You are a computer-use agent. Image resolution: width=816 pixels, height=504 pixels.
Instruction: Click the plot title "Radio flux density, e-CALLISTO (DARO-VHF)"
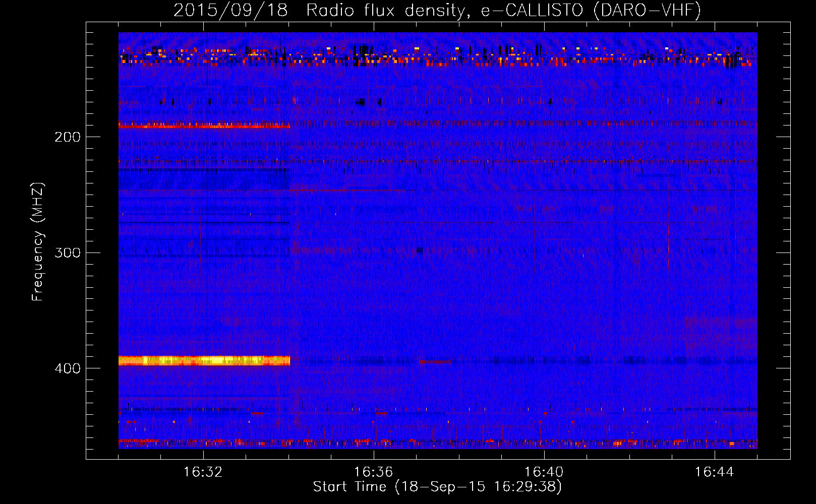(x=503, y=10)
